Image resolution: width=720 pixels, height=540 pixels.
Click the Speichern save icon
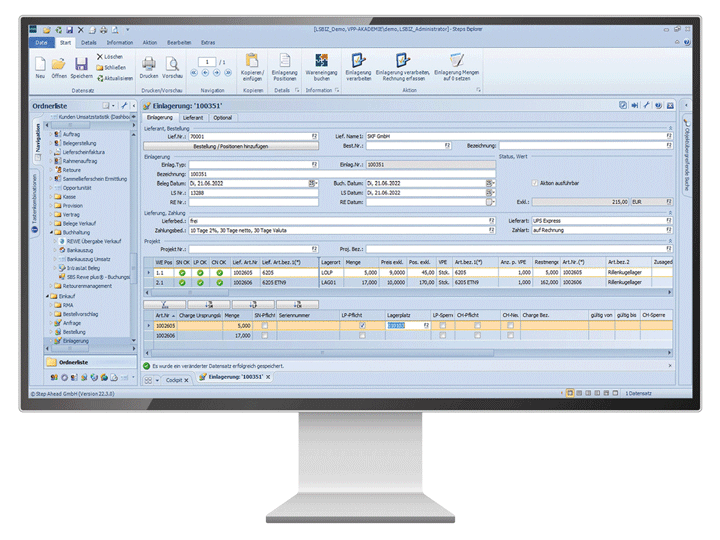[x=81, y=65]
